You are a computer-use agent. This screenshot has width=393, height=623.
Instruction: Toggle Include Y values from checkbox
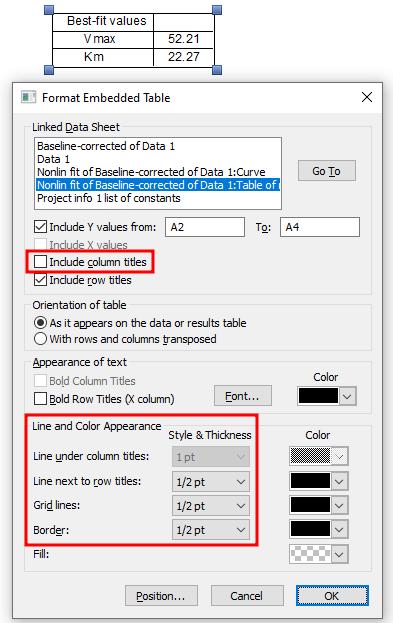[x=40, y=227]
